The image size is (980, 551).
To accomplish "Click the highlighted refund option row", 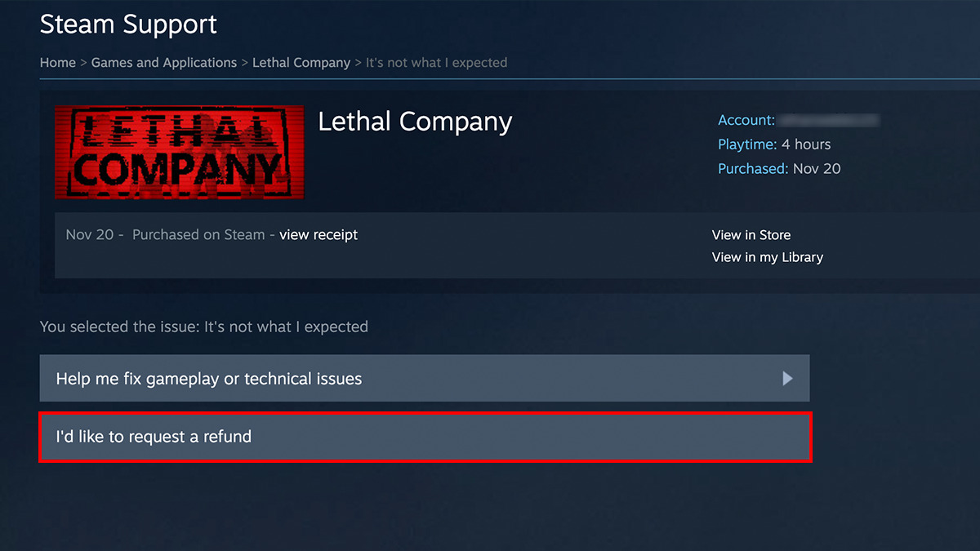I will pyautogui.click(x=425, y=437).
